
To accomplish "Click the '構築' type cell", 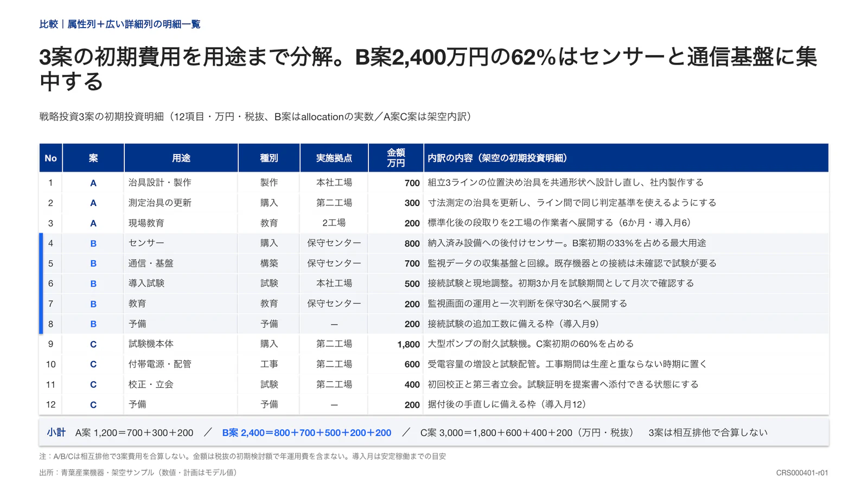I will pyautogui.click(x=269, y=263).
